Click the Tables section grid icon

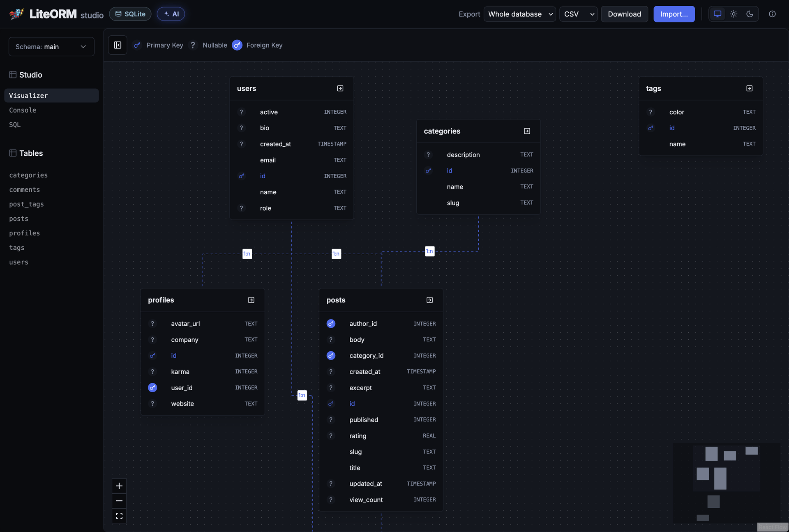(x=13, y=153)
